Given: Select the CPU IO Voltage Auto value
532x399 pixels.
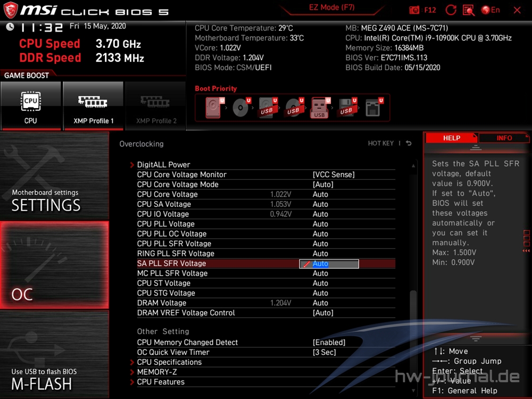Looking at the screenshot, I should pos(320,214).
